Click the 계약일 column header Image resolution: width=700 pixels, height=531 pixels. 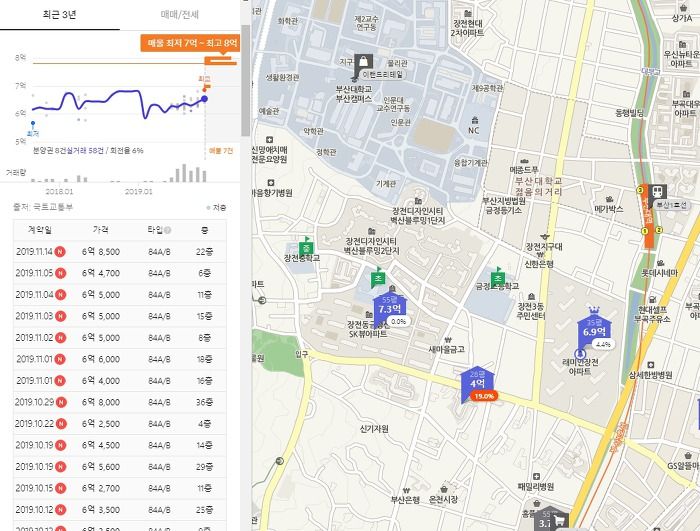click(40, 230)
